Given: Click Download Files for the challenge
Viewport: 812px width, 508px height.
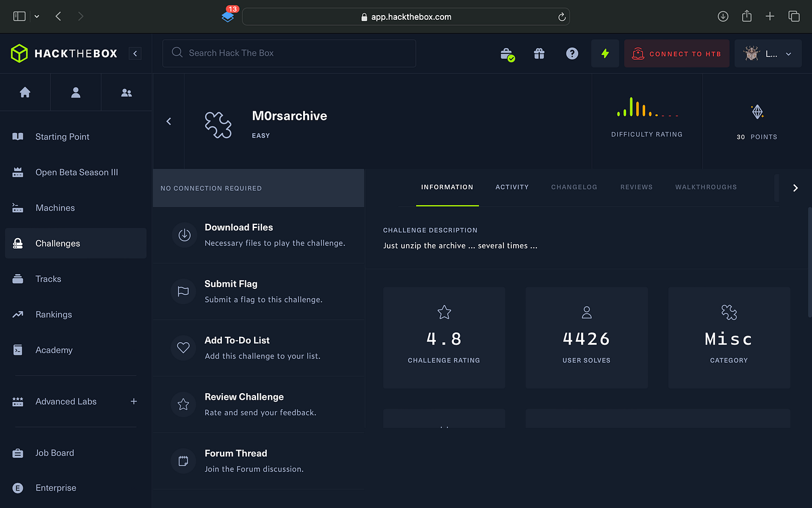Looking at the screenshot, I should (239, 227).
